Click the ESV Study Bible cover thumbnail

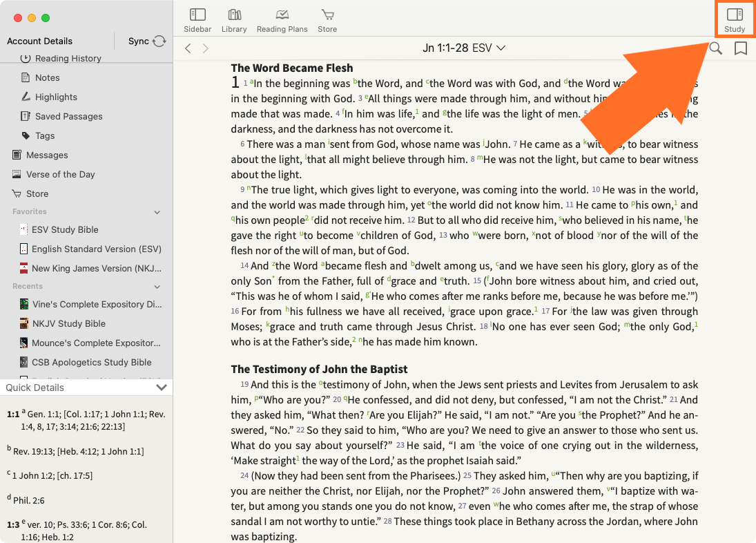click(23, 229)
